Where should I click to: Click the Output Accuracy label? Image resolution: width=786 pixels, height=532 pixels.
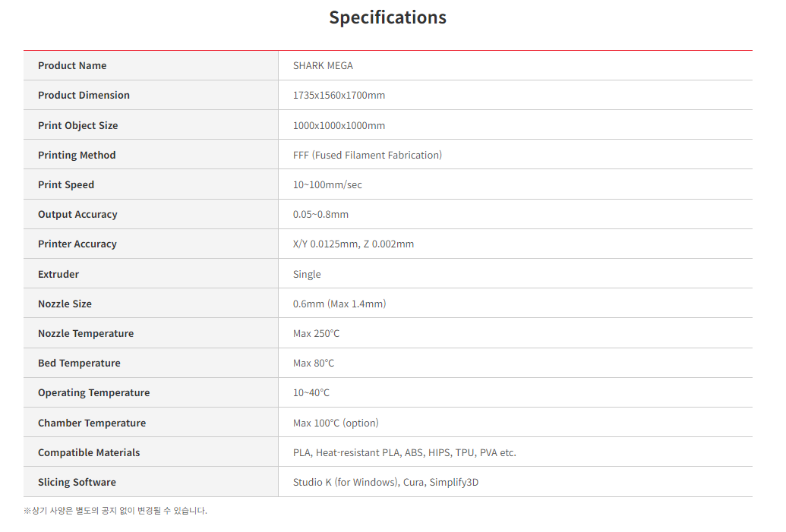(77, 215)
